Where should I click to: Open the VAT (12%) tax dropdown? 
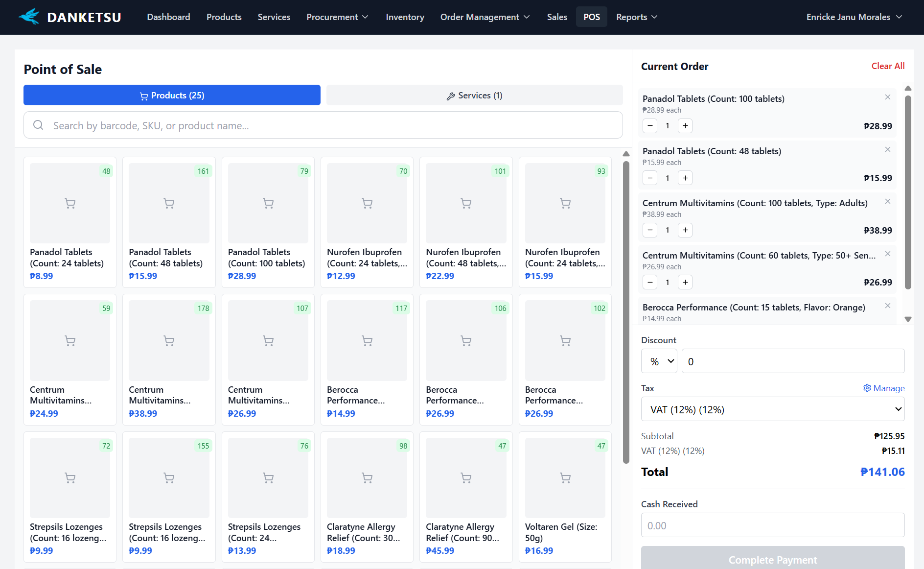(x=772, y=409)
